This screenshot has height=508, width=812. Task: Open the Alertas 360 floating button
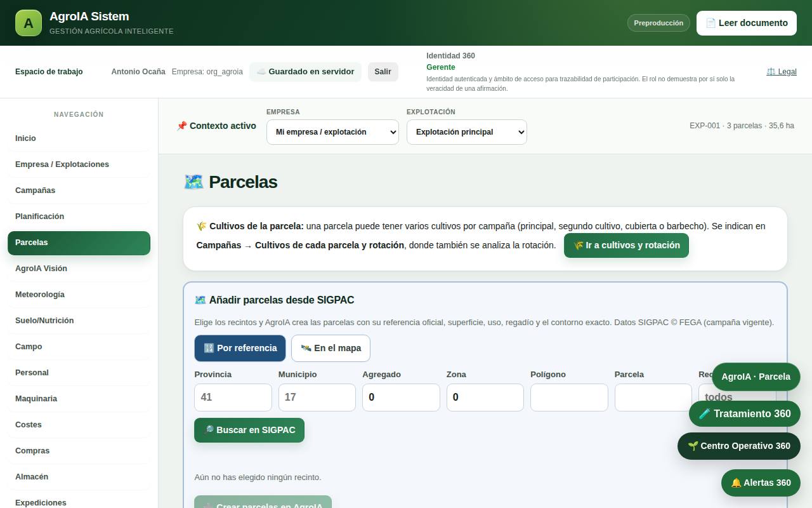click(761, 483)
